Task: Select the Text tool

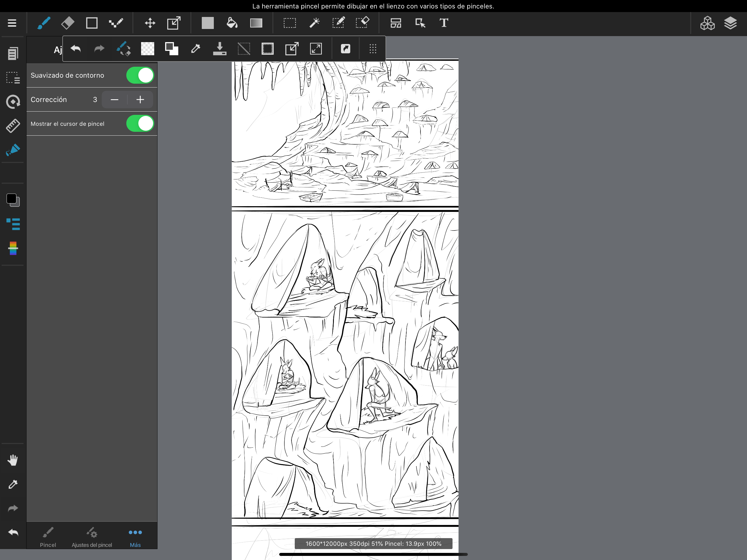Action: tap(444, 23)
